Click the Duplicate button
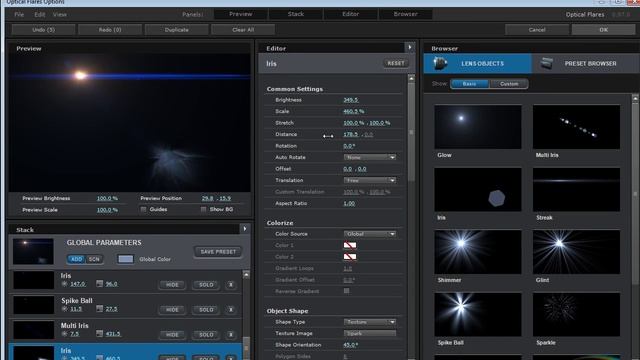640x360 pixels. pos(176,30)
